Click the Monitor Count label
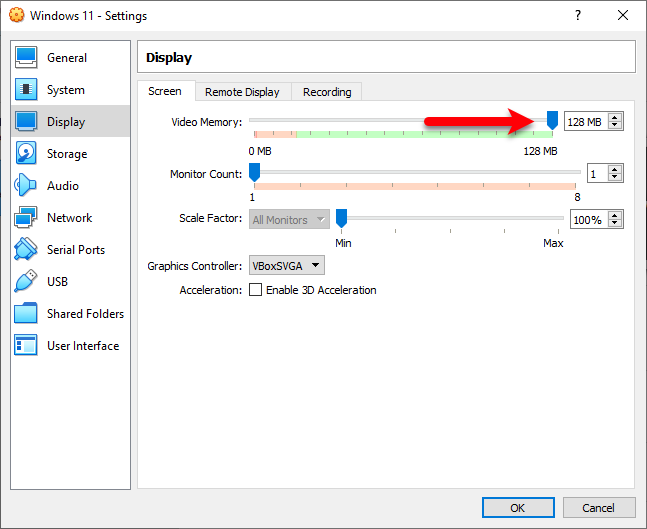Screen dimensions: 647x529 pos(206,174)
